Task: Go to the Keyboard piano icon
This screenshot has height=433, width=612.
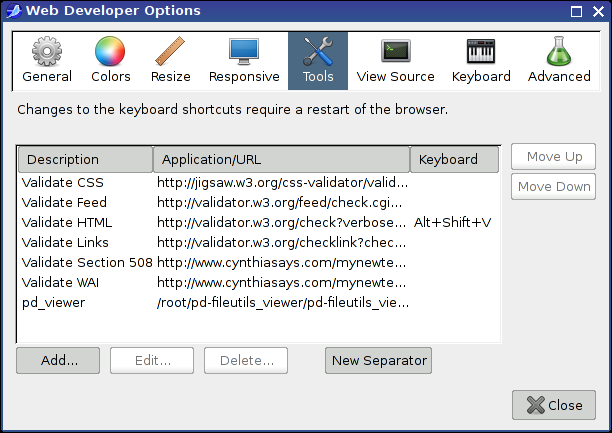Action: pos(481,51)
